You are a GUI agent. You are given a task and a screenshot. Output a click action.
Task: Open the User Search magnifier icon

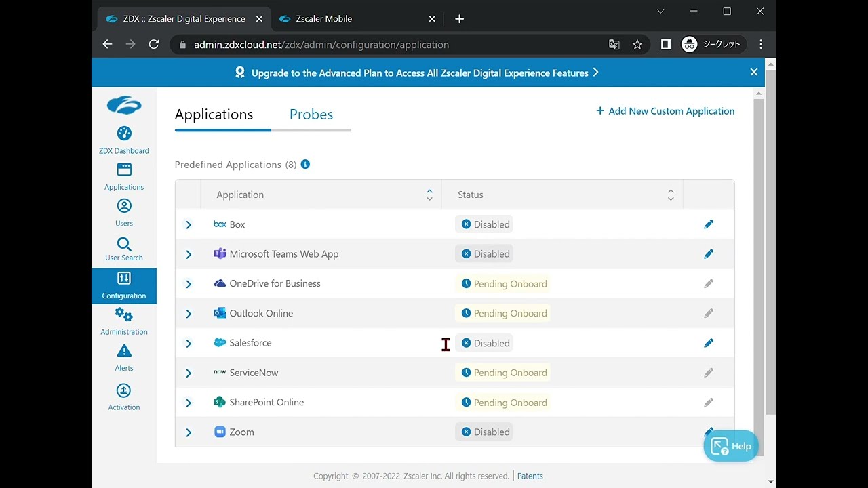point(124,244)
